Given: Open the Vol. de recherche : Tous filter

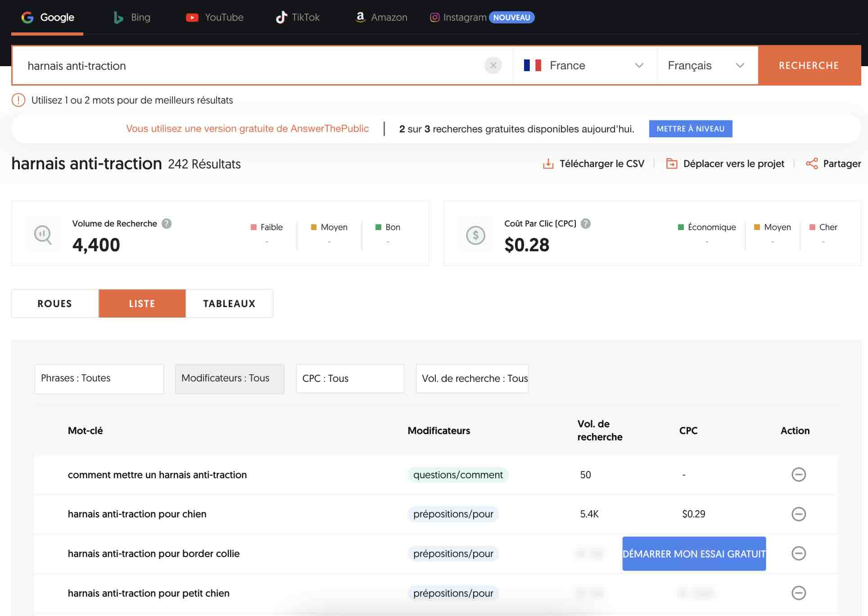Looking at the screenshot, I should pos(472,379).
